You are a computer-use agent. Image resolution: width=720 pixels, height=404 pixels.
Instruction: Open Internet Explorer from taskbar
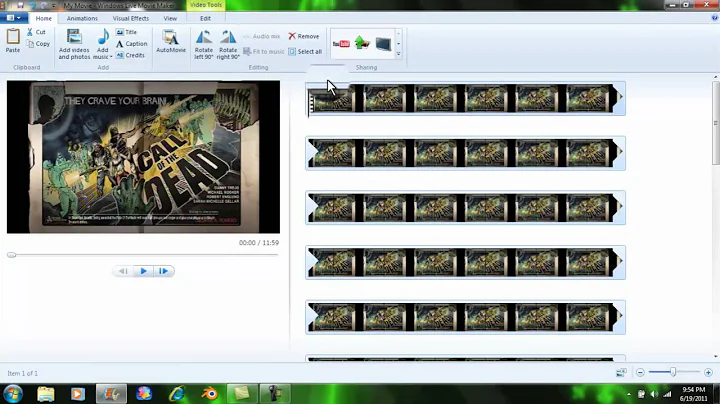(177, 394)
